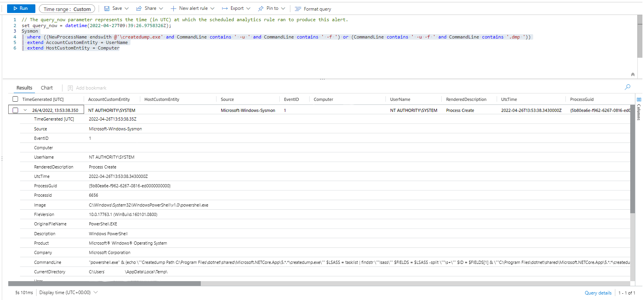This screenshot has height=300, width=644.
Task: Click the Save disk icon
Action: point(106,9)
